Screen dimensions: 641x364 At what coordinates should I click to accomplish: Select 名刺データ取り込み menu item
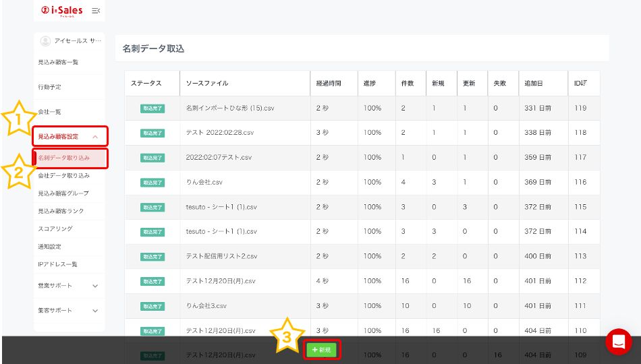[x=63, y=158]
